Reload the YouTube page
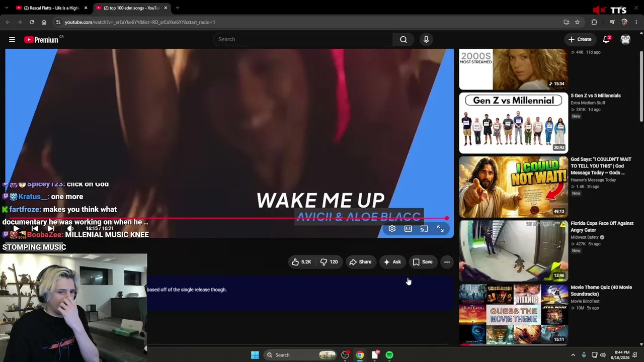This screenshot has width=644, height=362. 32,22
